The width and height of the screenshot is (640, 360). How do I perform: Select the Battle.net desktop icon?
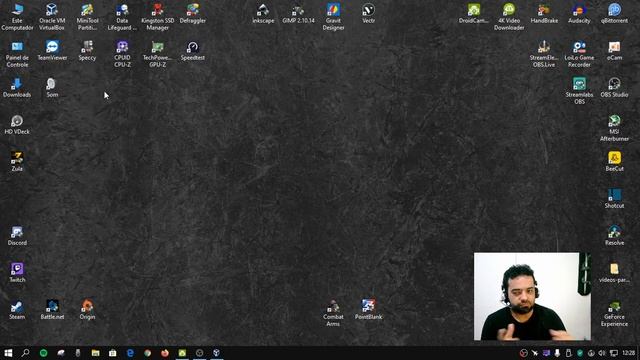click(52, 310)
